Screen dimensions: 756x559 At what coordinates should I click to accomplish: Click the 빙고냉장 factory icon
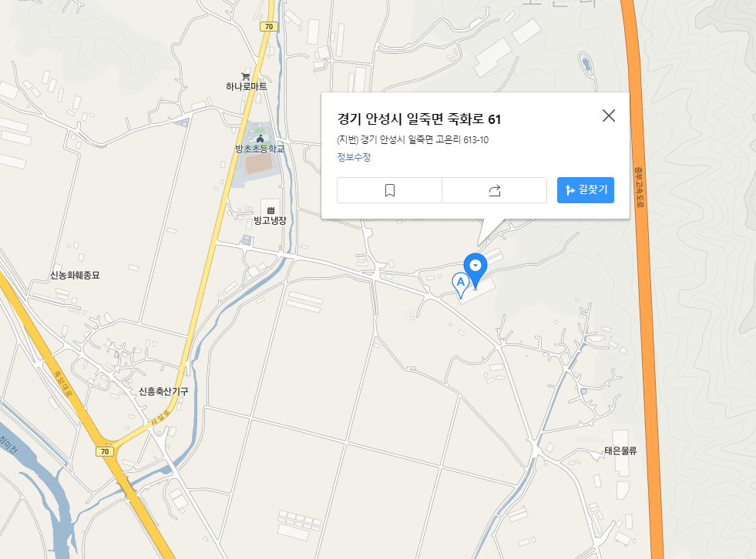coord(271,211)
